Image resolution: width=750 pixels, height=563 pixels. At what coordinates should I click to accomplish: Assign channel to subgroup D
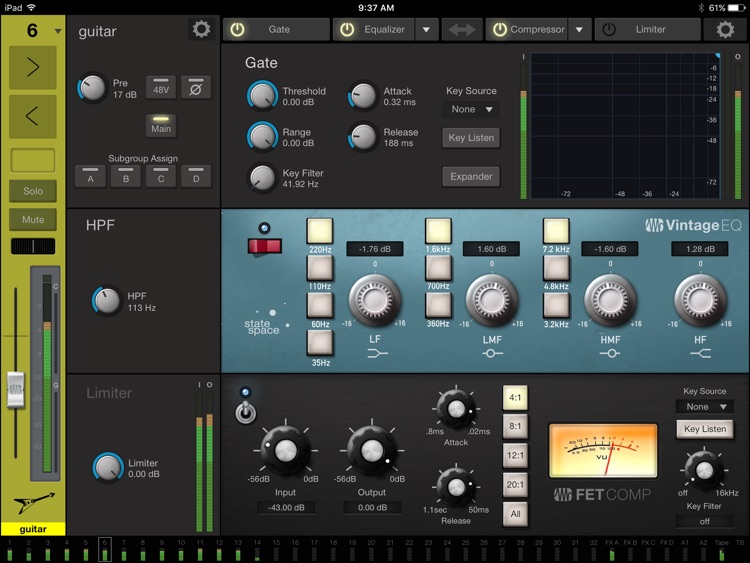click(196, 176)
